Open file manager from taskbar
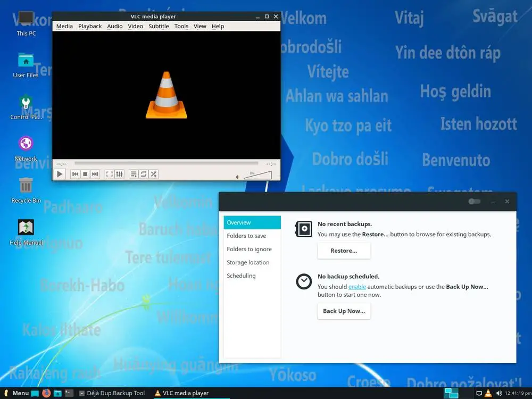Screen dimensions: 532x399 click(x=57, y=393)
